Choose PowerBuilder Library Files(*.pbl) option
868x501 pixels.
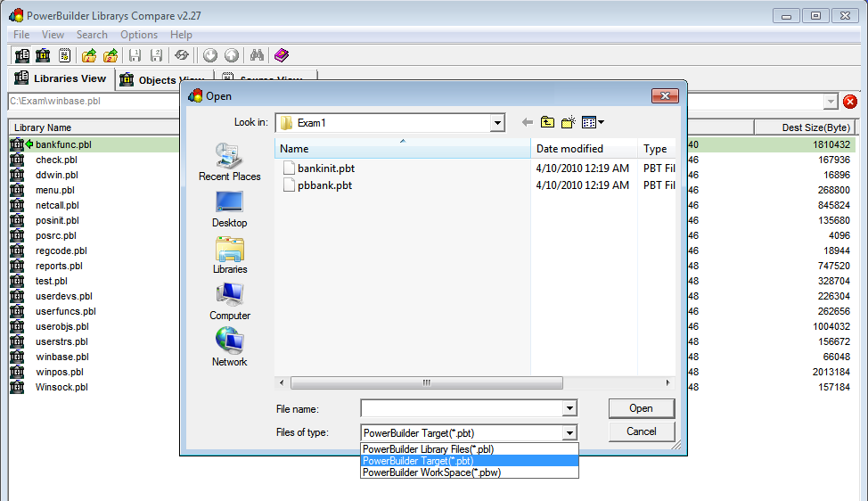tap(470, 449)
